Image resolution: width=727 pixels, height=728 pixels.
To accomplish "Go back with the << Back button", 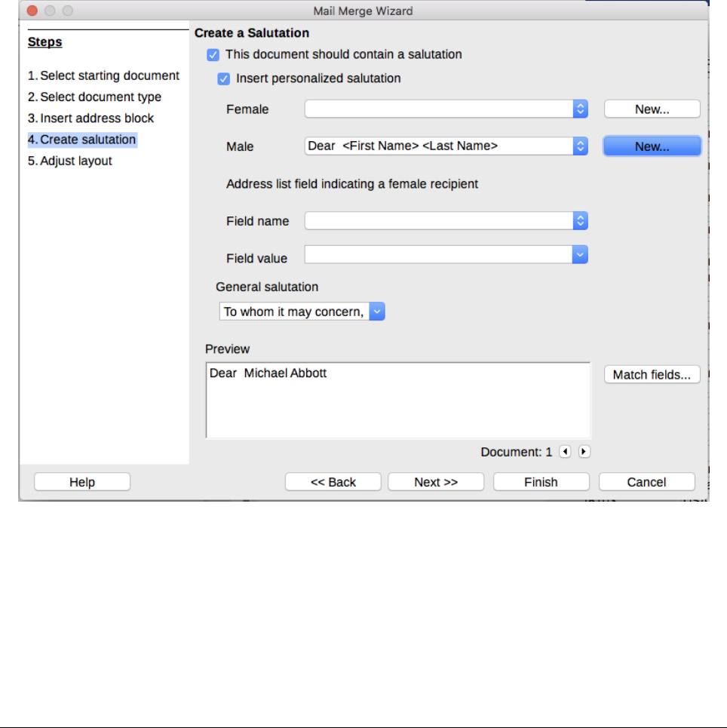I will pyautogui.click(x=333, y=482).
